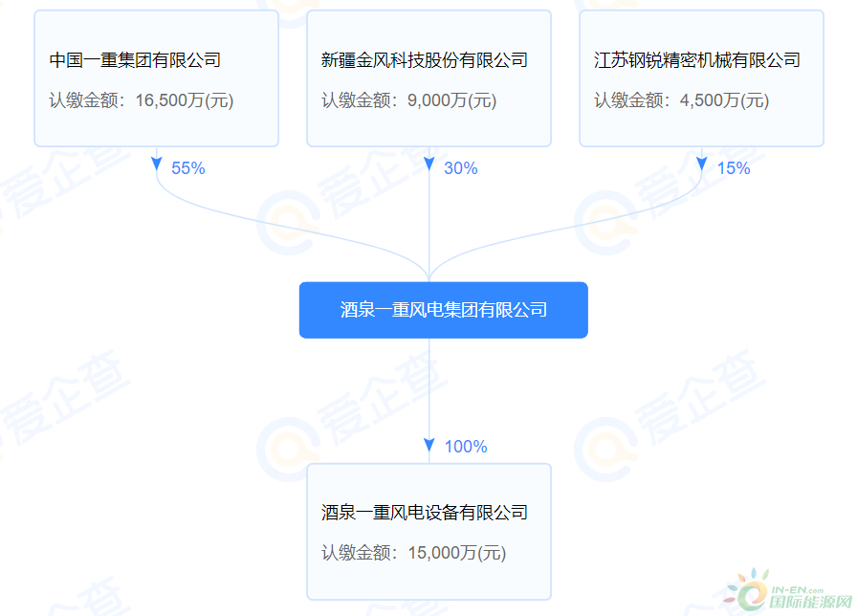Open shareholder 新疆金风科技股份有限公司
Viewport: 857px width, 616px height.
tap(425, 60)
